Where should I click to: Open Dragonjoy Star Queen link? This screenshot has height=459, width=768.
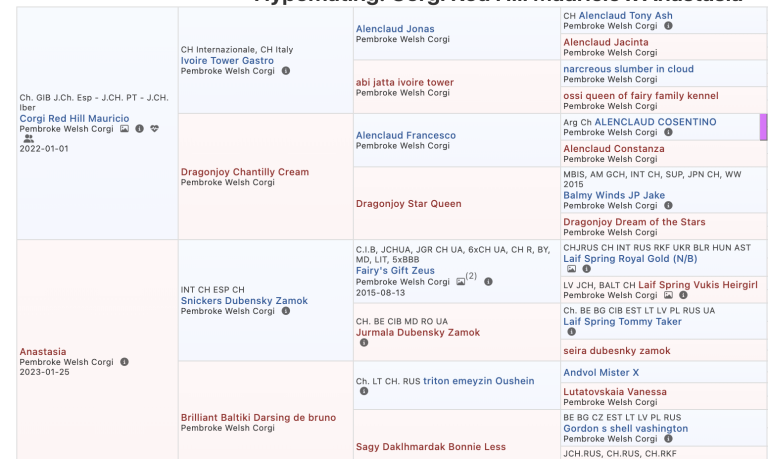pos(409,204)
